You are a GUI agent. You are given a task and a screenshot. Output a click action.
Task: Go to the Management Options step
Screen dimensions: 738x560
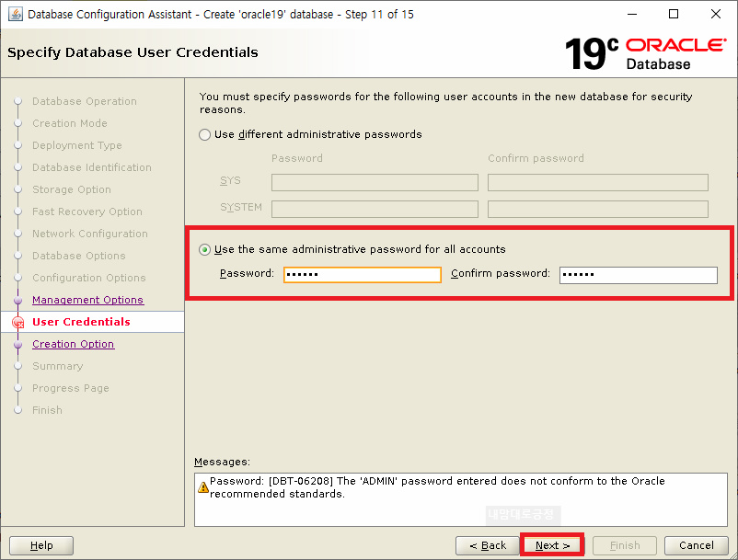[87, 300]
